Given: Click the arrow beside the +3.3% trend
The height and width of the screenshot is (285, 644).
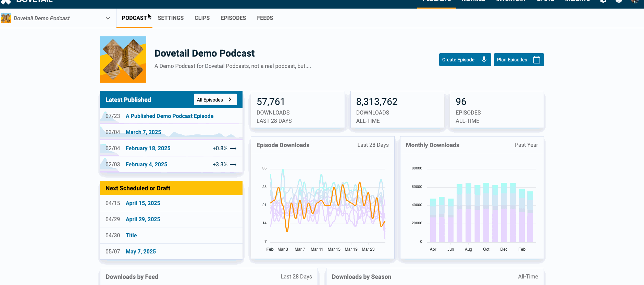Looking at the screenshot, I should 233,165.
